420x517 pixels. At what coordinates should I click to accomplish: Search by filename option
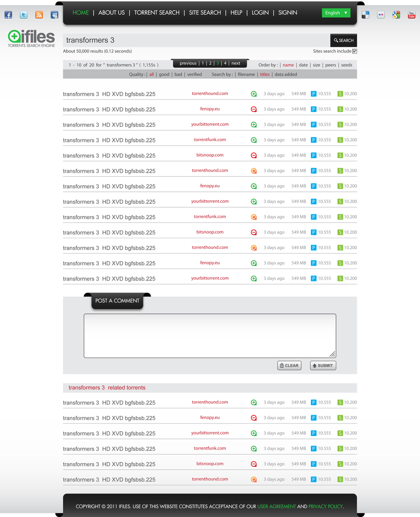[247, 74]
